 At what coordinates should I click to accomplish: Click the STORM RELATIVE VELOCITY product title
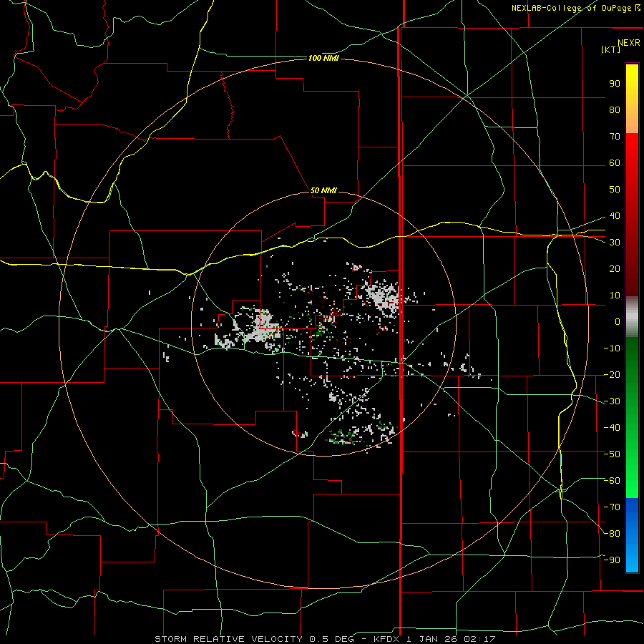coord(228,639)
